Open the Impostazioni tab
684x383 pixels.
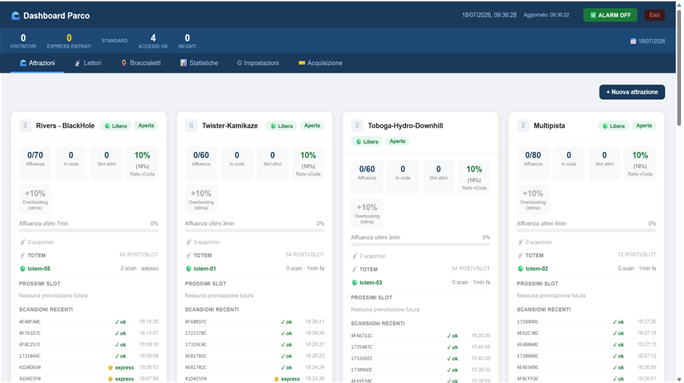258,63
